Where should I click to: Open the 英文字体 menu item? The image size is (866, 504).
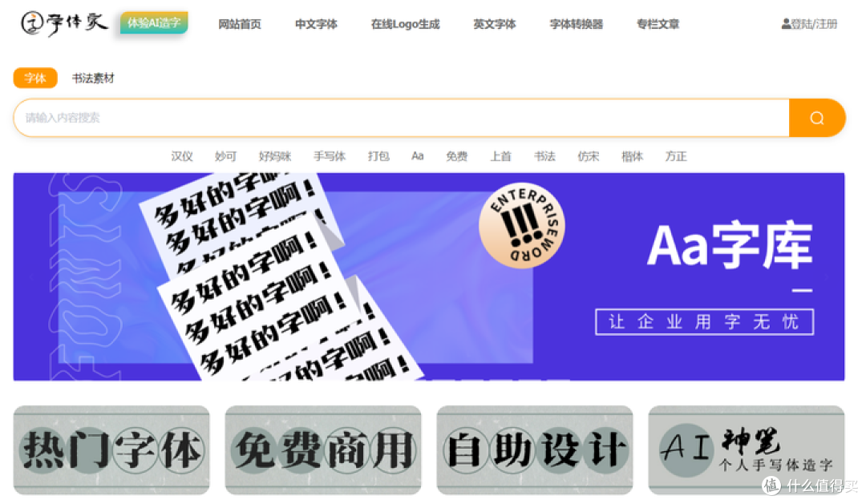point(494,24)
